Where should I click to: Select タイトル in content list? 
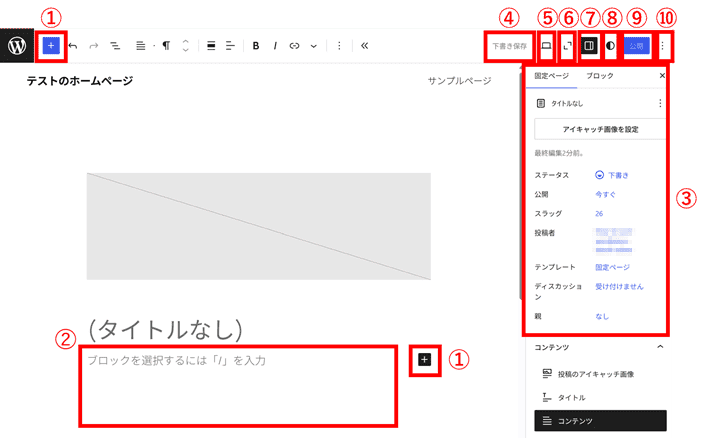tap(600, 398)
